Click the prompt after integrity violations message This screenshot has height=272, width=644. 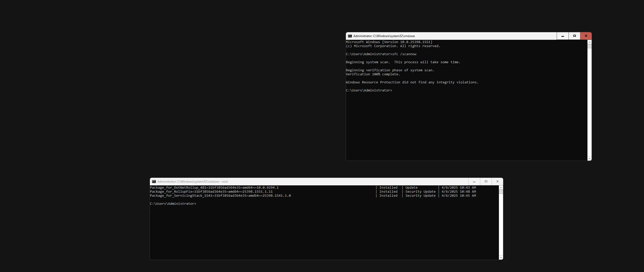click(369, 90)
